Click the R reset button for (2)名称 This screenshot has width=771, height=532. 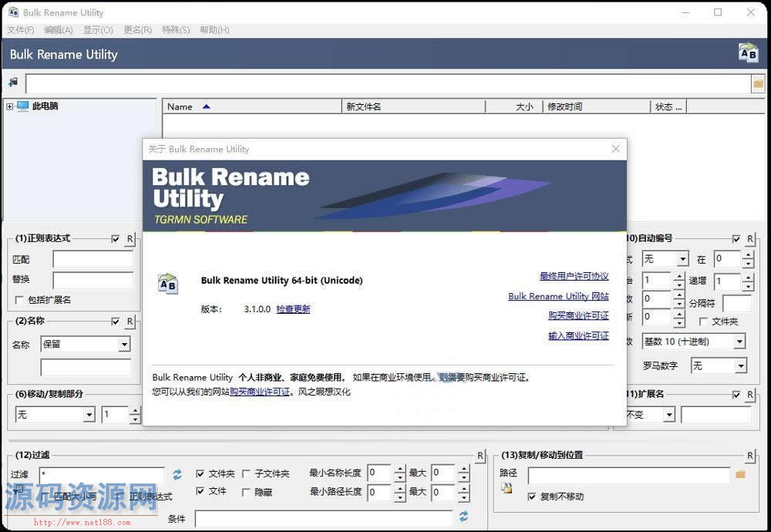pos(130,322)
